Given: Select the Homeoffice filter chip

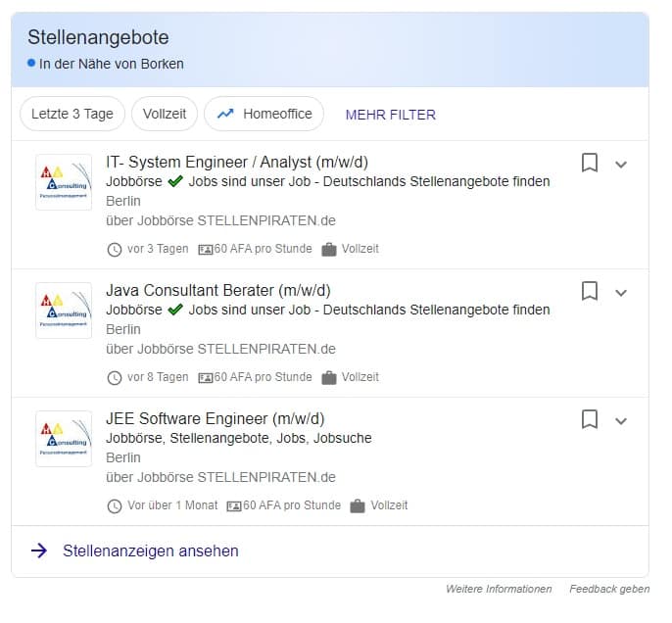Looking at the screenshot, I should (x=264, y=114).
